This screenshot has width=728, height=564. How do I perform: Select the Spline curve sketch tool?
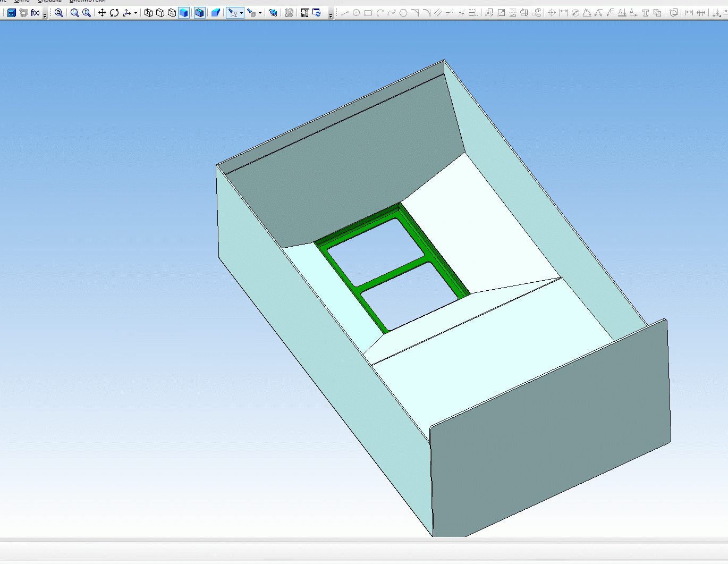392,13
